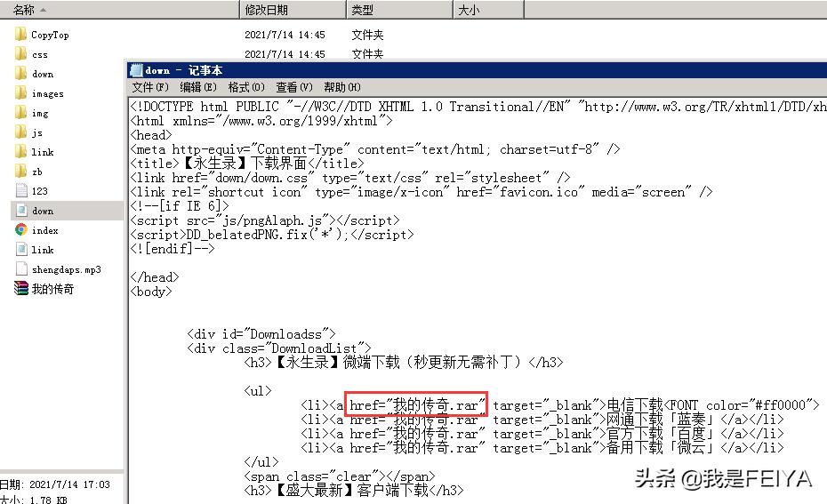Click the meta Content-Type charset line
Viewport: 827px width, 504px height.
tap(375, 149)
